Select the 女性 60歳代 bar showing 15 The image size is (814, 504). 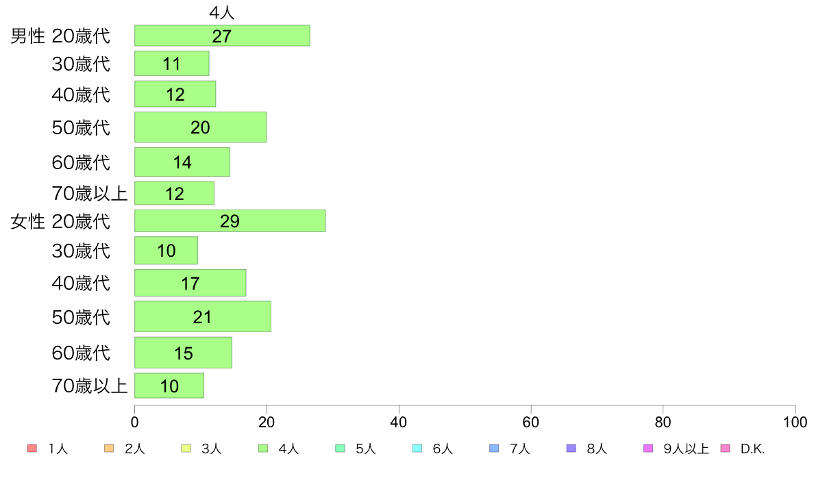[183, 353]
